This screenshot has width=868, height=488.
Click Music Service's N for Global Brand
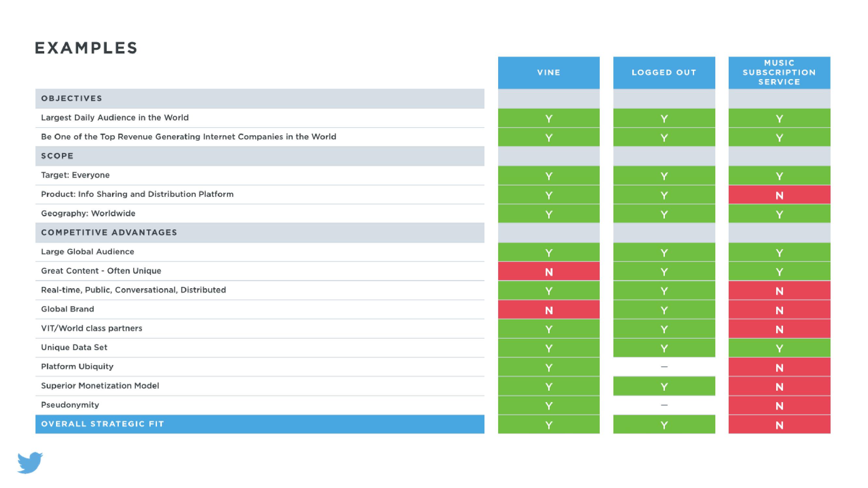pyautogui.click(x=779, y=310)
